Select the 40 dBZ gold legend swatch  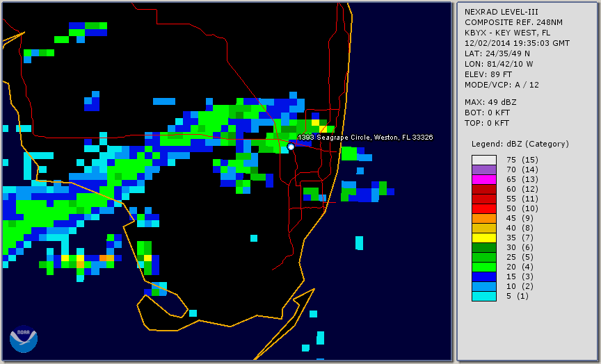(x=483, y=228)
